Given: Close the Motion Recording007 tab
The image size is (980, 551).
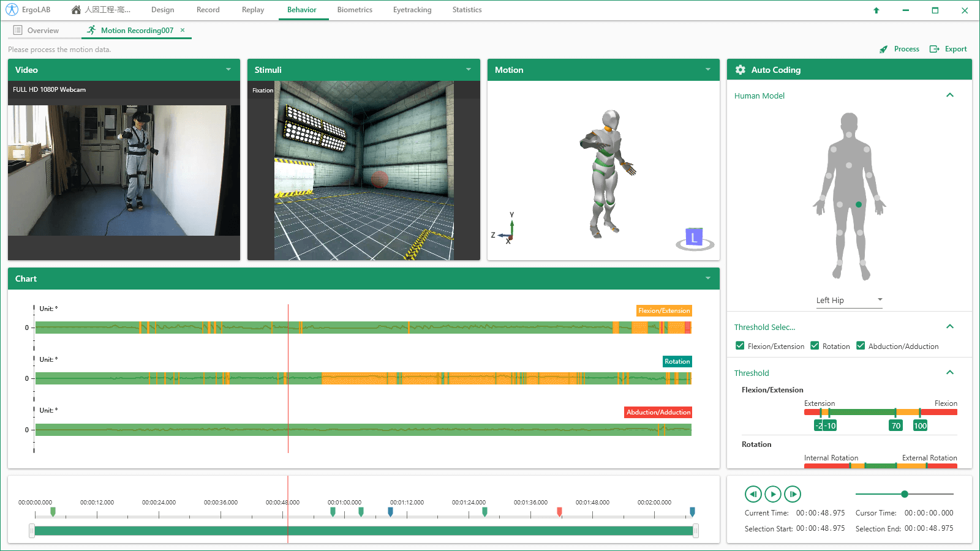Looking at the screenshot, I should click(183, 30).
